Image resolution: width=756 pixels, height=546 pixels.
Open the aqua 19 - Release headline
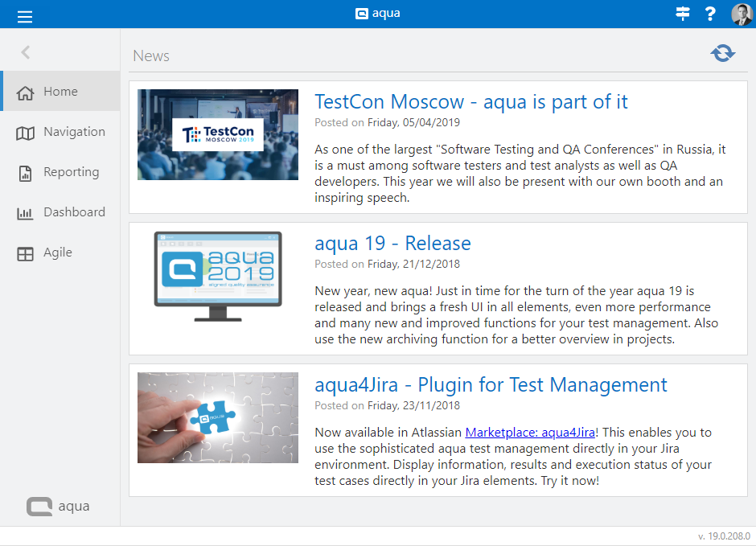point(392,244)
